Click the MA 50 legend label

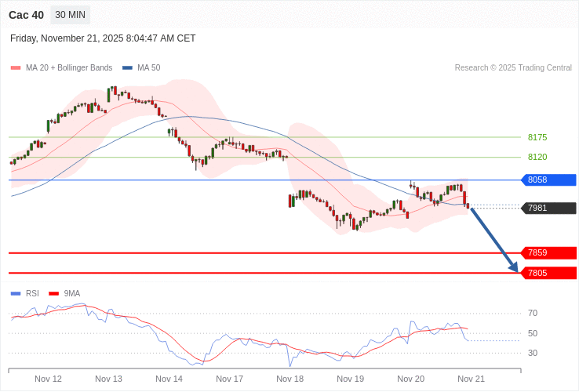point(149,68)
